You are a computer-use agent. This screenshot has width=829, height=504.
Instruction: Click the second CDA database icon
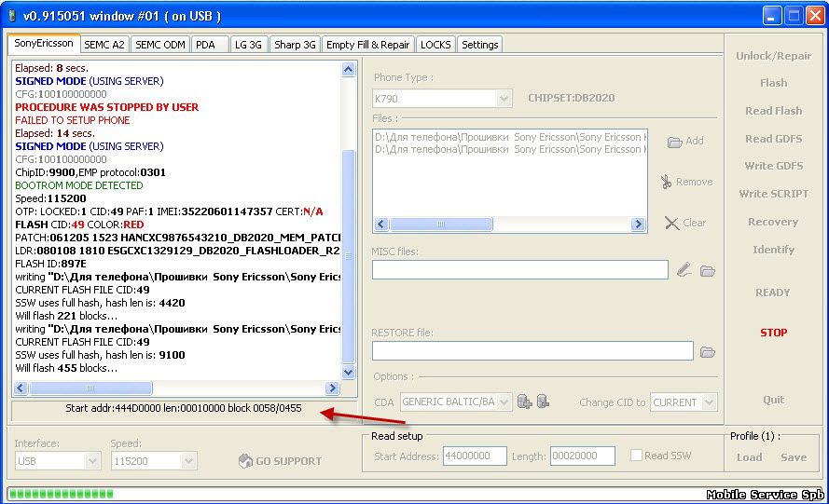543,402
